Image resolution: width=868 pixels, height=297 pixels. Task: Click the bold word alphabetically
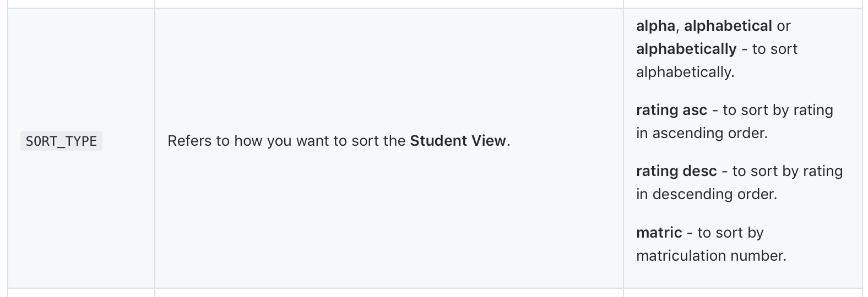[686, 49]
